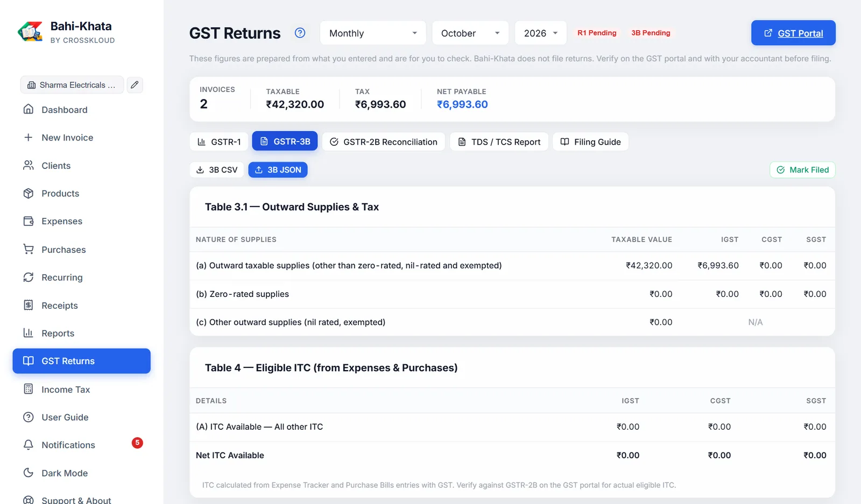861x504 pixels.
Task: Click the Bahi-Khata logo icon
Action: coord(30,32)
